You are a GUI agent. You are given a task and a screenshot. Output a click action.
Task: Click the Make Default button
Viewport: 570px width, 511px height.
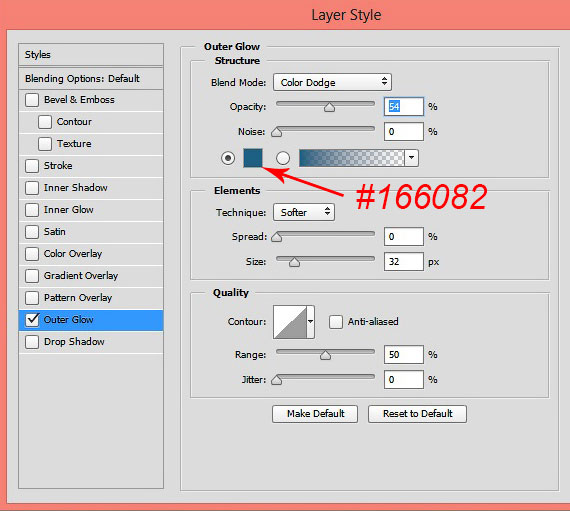pos(315,414)
